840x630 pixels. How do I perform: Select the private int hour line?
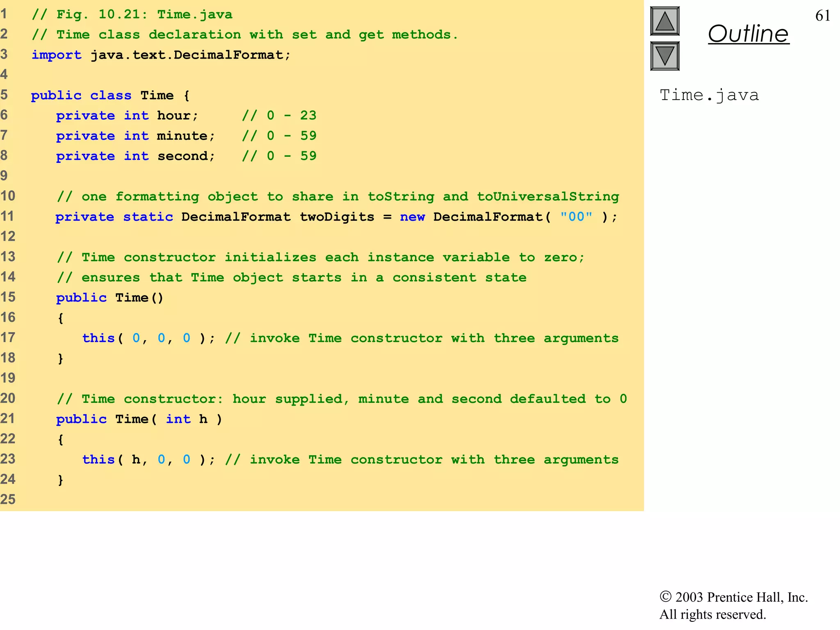click(127, 116)
